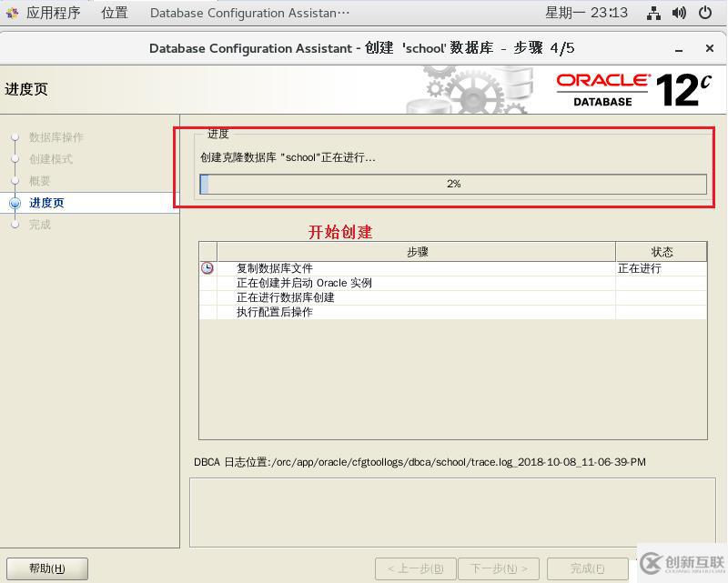Viewport: 728px width, 583px height.
Task: Open the power menu icon
Action: pyautogui.click(x=705, y=13)
